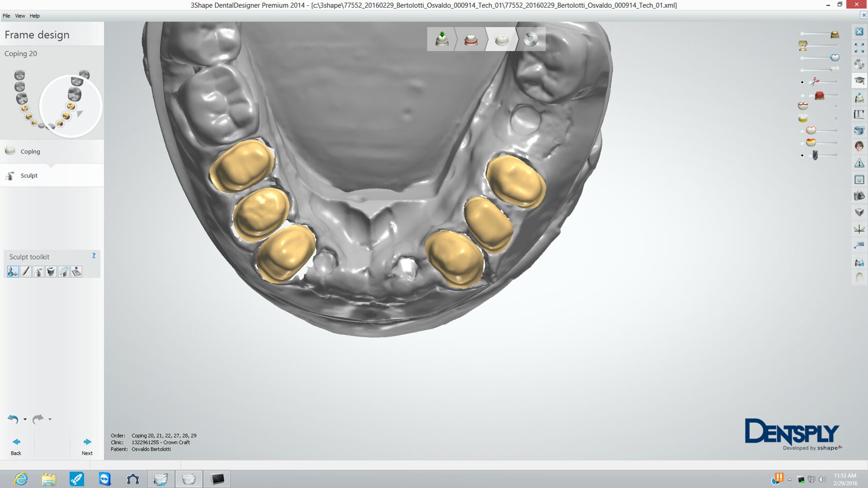Show hidden system tray icons
This screenshot has height=488, width=868.
pos(789,480)
